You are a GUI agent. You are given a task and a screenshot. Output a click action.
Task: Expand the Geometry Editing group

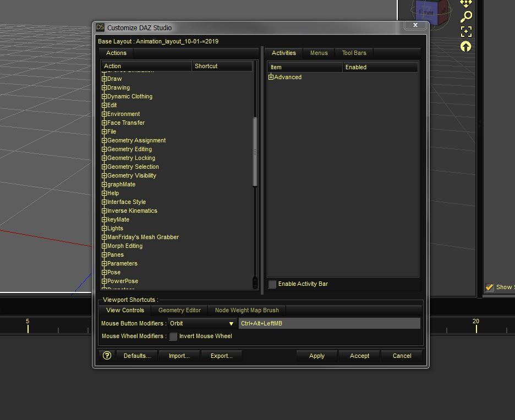(104, 150)
